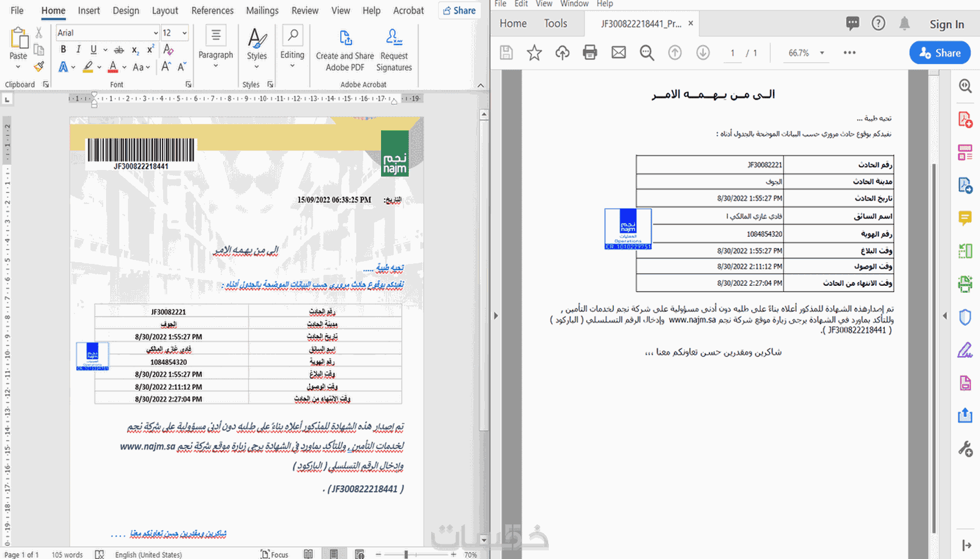
Task: Switch to Acrobat's Tools tab
Action: point(555,24)
